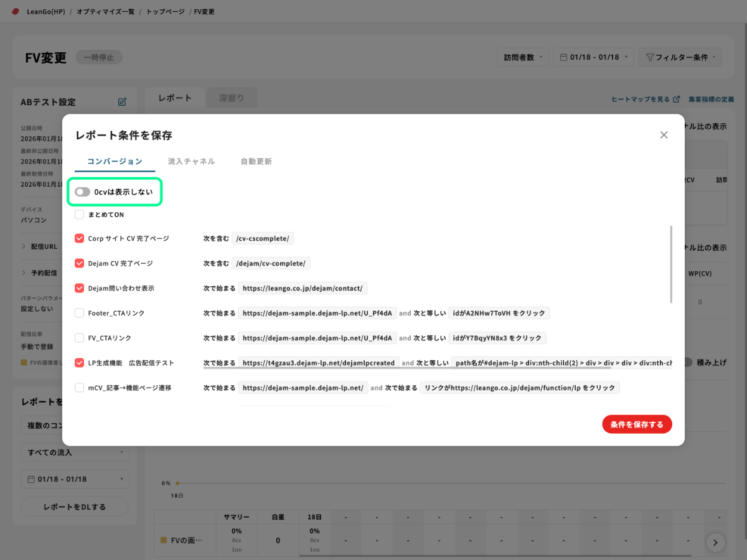Uncheck Dejam CV 完了ページ checkbox
This screenshot has height=560, width=747.
79,263
